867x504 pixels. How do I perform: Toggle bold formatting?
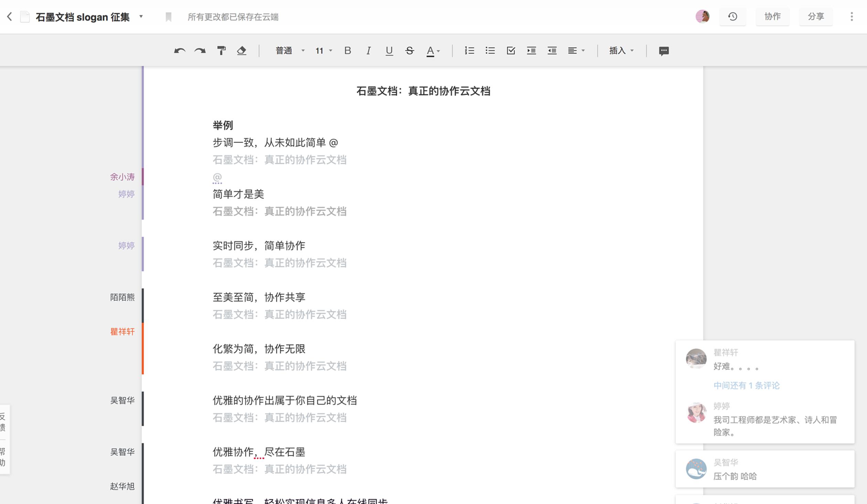(x=347, y=51)
